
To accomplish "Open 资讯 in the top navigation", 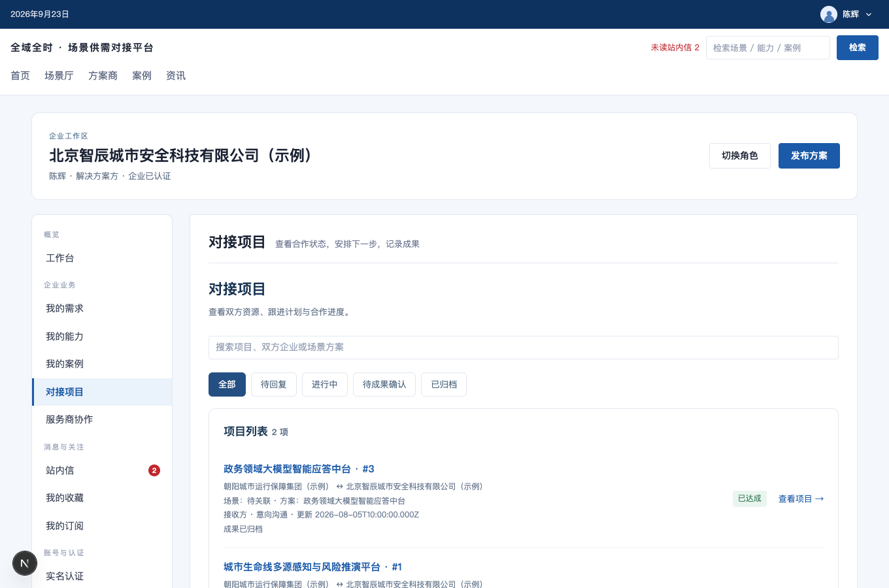I will pyautogui.click(x=176, y=76).
